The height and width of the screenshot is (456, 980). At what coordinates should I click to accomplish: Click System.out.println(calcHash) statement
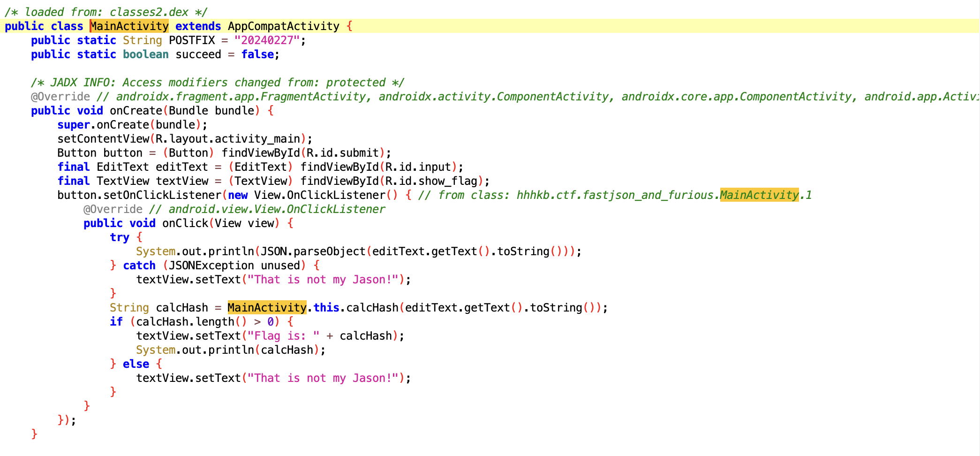pos(231,350)
